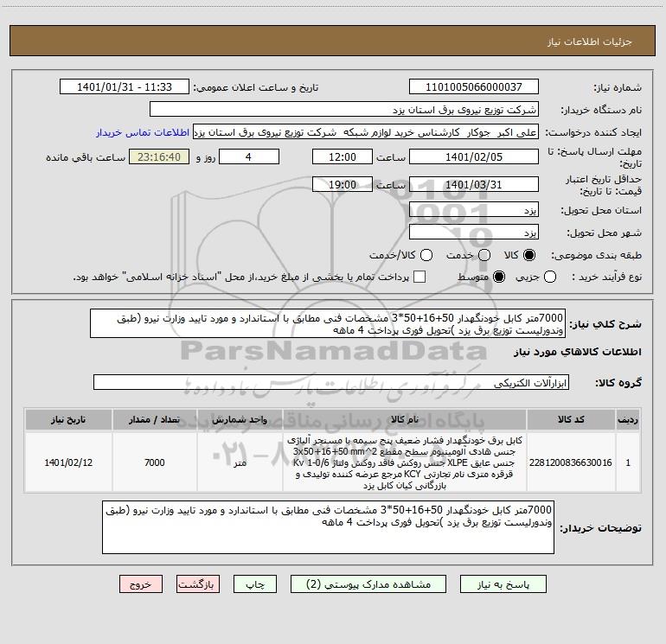Image resolution: width=666 pixels, height=644 pixels.
Task: Click the response deadline date 1401/02/05
Action: [474, 156]
